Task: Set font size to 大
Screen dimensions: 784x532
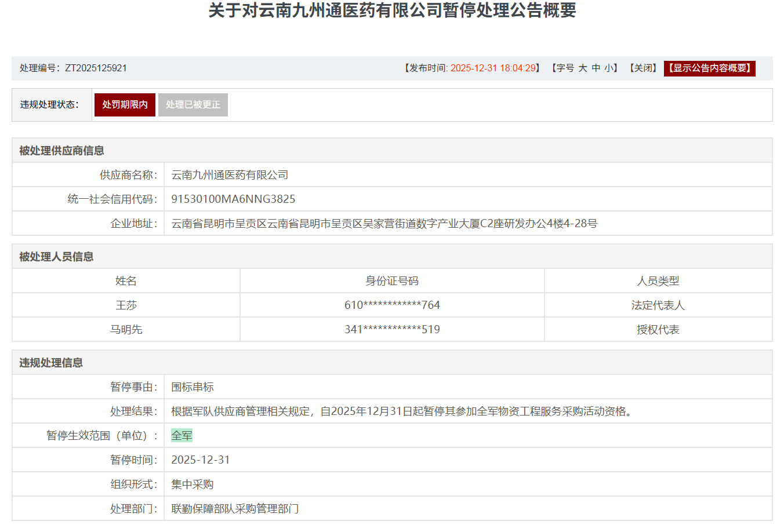Action: pos(582,68)
